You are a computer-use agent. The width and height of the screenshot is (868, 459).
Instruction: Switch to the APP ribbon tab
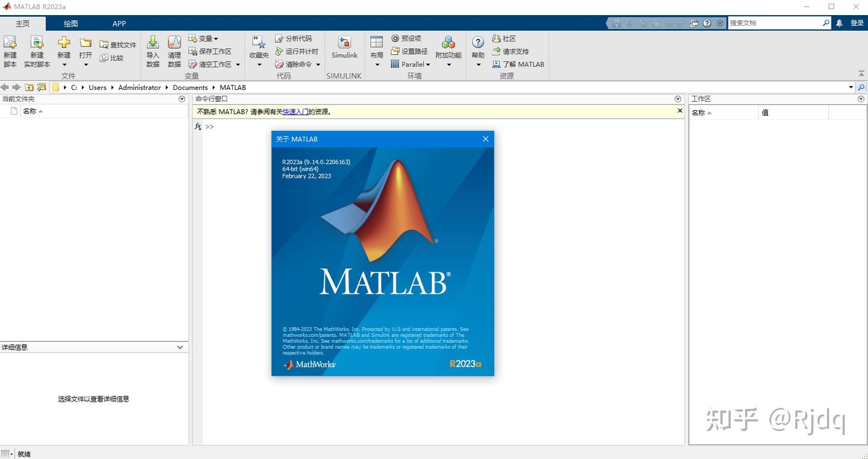[119, 23]
